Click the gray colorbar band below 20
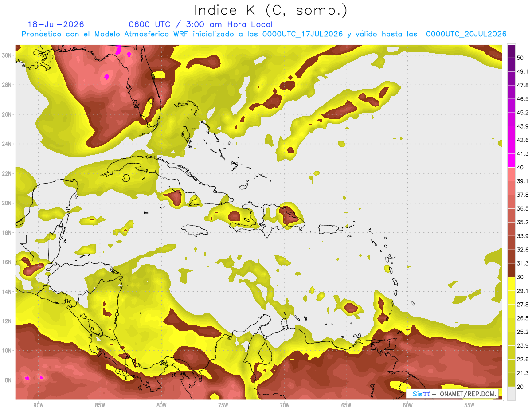This screenshot has height=411, width=532. click(x=512, y=394)
